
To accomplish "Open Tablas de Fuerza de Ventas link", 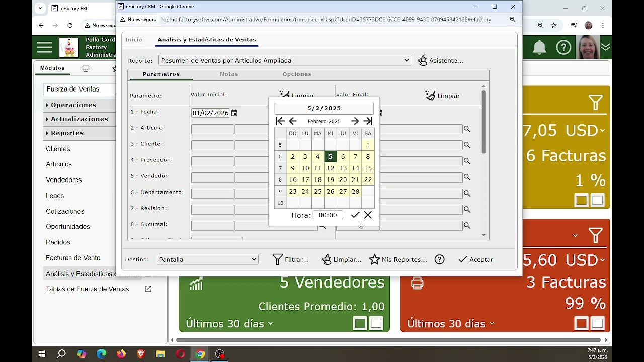I will click(88, 289).
